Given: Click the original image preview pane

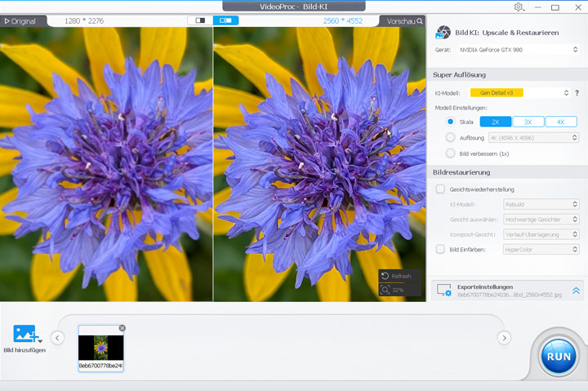Looking at the screenshot, I should click(106, 164).
